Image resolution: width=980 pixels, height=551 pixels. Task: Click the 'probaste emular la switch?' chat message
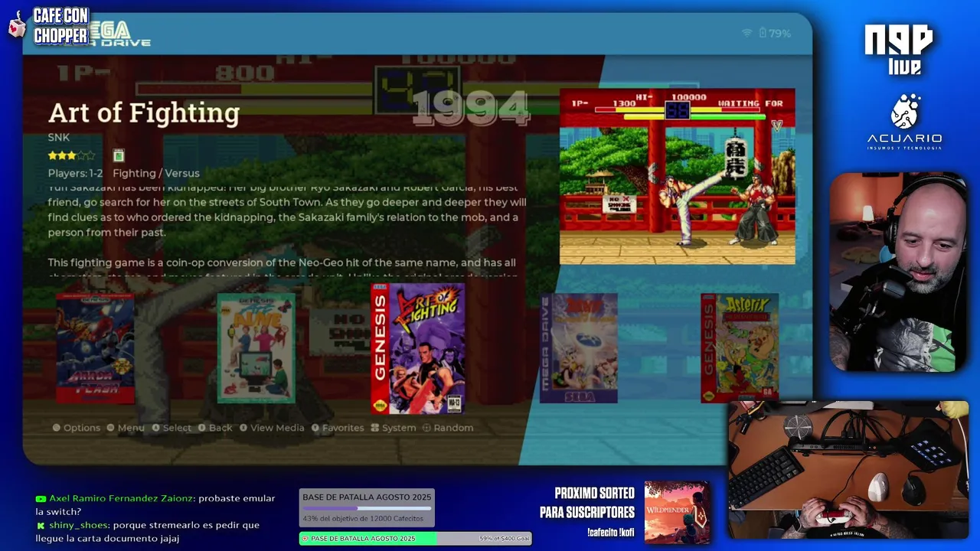[x=155, y=505]
